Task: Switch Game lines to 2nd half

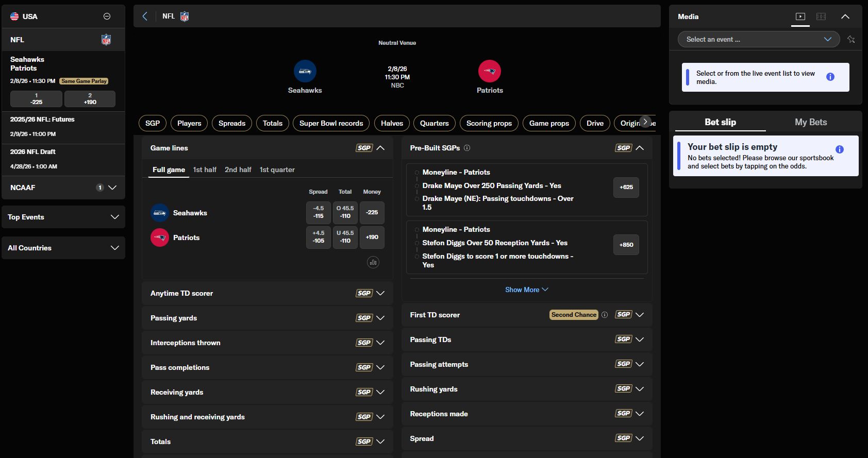Action: (x=238, y=169)
